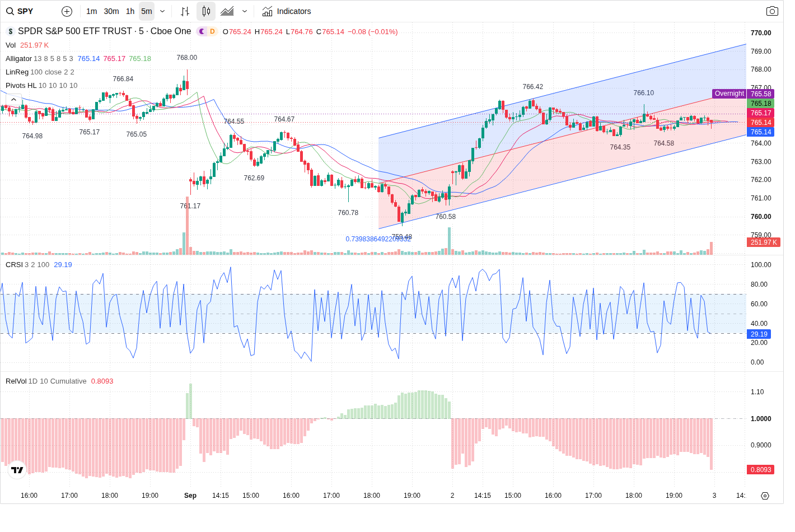Viewport: 795px width, 532px height.
Task: Click the 760.00 price axis label
Action: point(761,217)
